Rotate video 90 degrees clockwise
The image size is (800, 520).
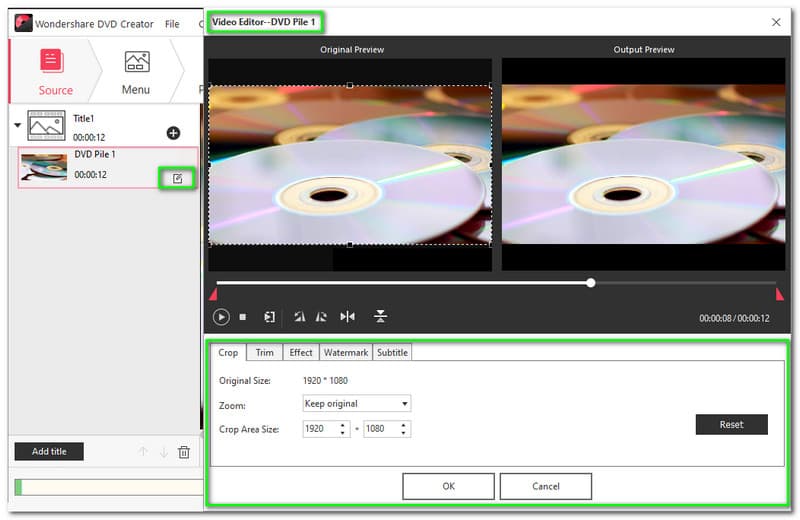point(321,317)
